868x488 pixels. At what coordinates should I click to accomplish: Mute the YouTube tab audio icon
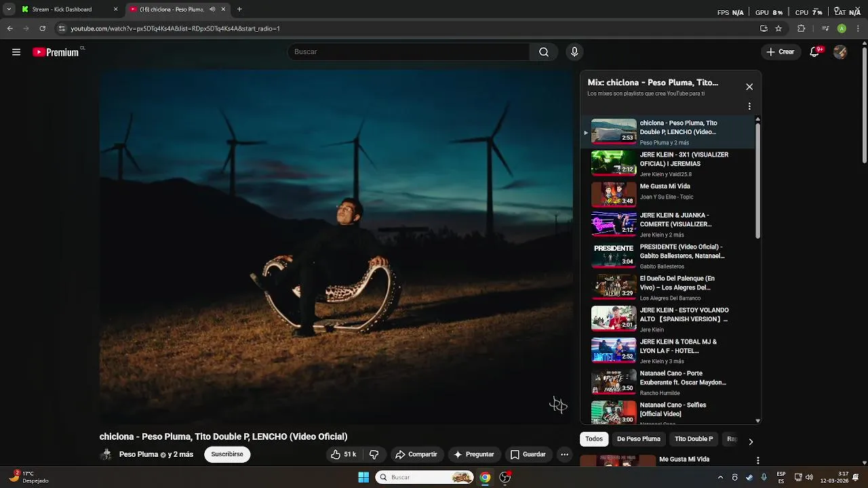tap(212, 9)
